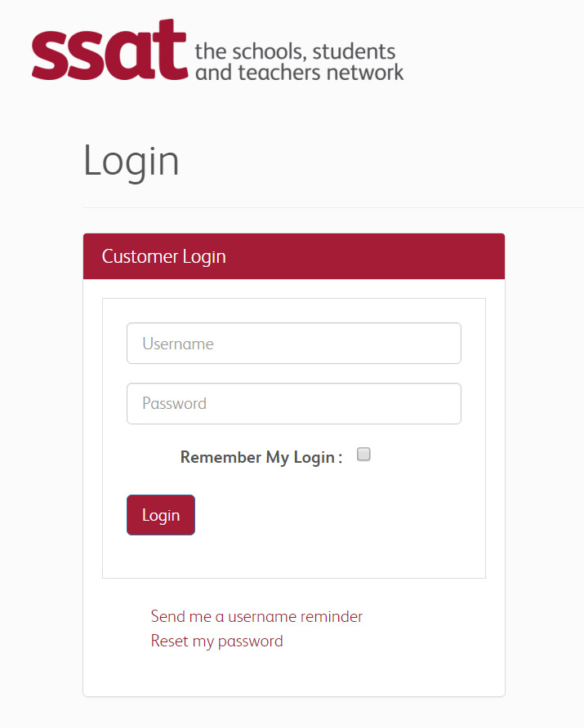Click inside the Username field
This screenshot has height=728, width=584.
(x=293, y=343)
